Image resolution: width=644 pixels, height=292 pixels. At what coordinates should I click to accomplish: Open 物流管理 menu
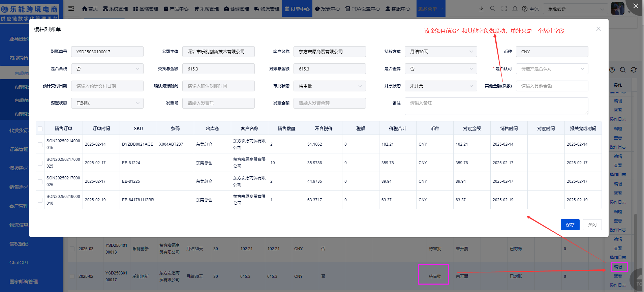267,9
